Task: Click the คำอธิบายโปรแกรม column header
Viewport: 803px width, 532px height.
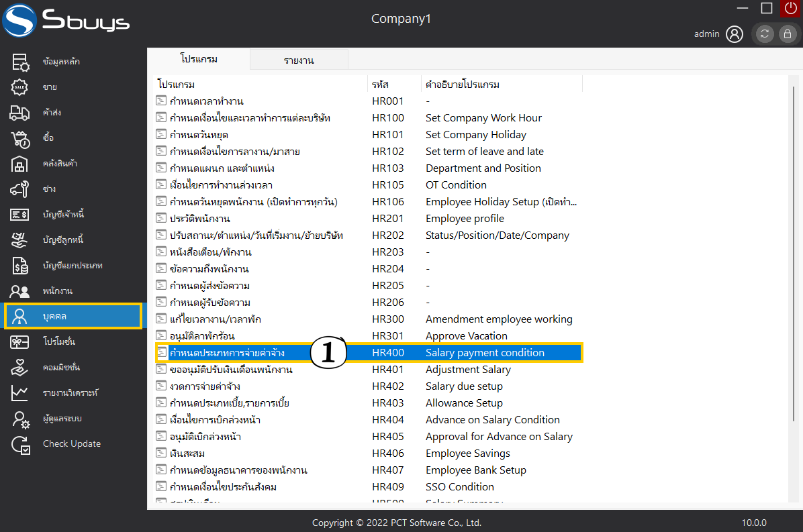Action: [x=463, y=85]
